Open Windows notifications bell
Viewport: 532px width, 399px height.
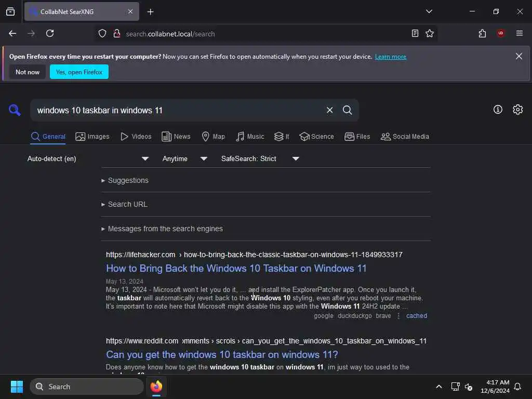click(517, 387)
